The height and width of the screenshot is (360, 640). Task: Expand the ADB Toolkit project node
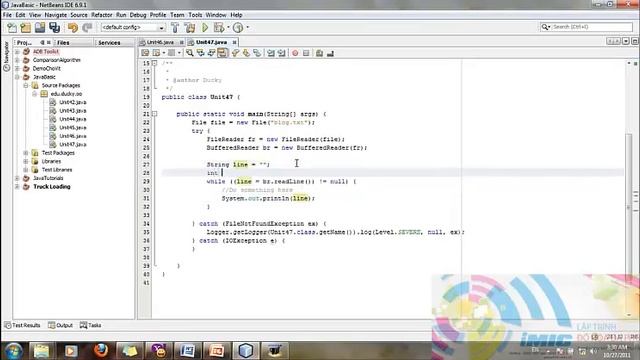click(x=17, y=52)
